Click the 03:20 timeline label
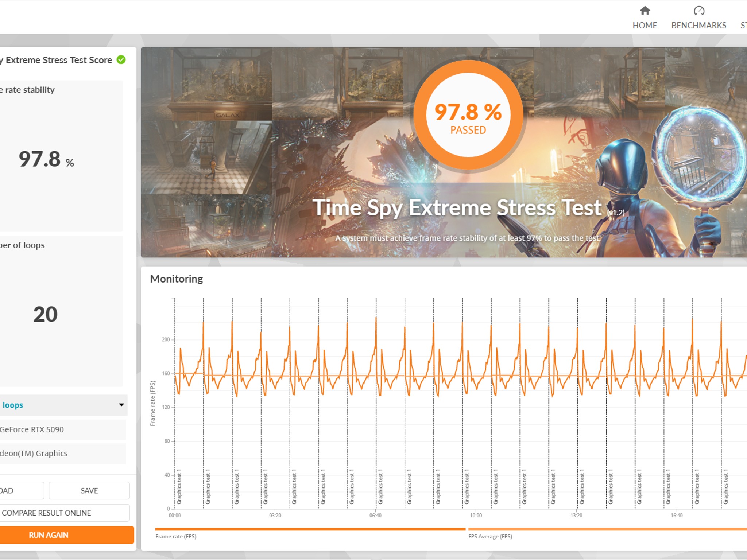 point(275,516)
